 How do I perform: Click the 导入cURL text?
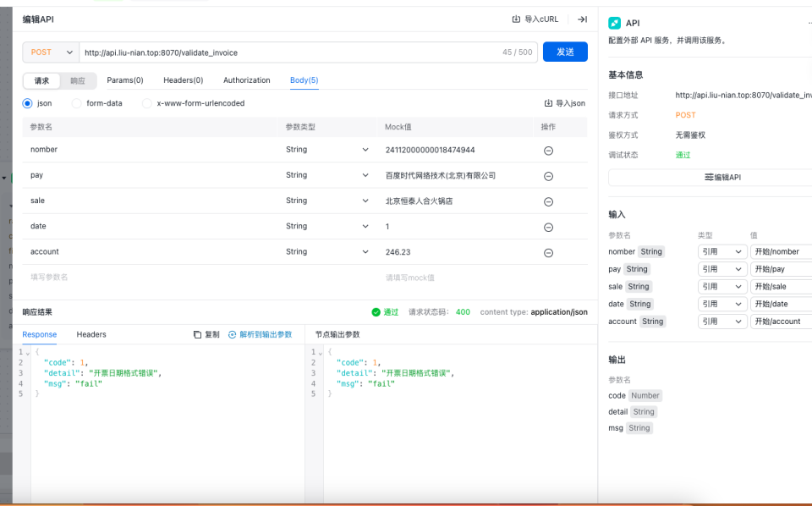(541, 19)
